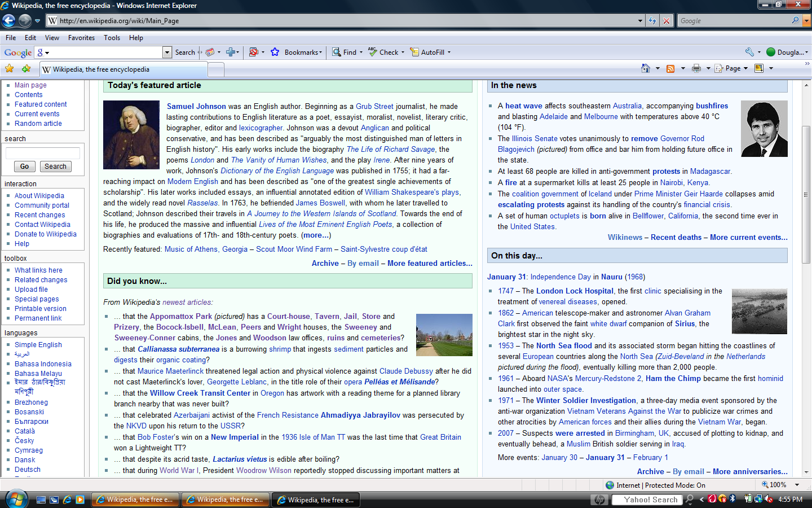Click the Random article sidebar link
The height and width of the screenshot is (508, 812).
[x=38, y=124]
